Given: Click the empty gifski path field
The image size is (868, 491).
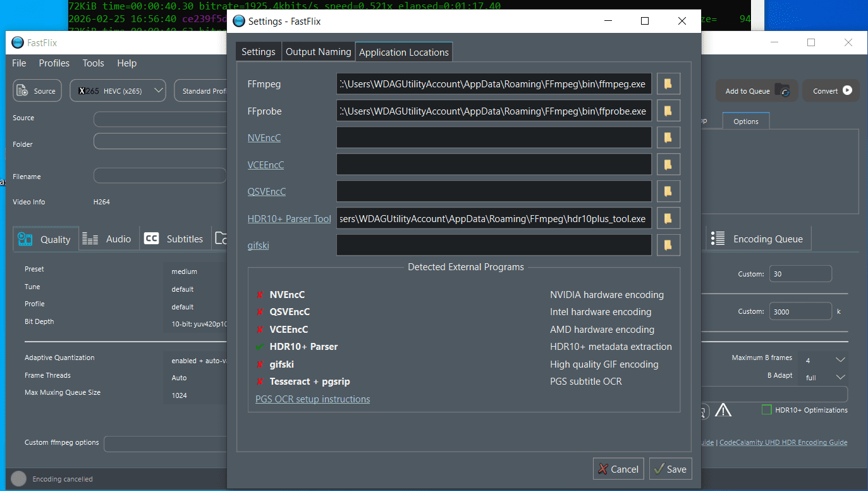Looking at the screenshot, I should point(494,245).
